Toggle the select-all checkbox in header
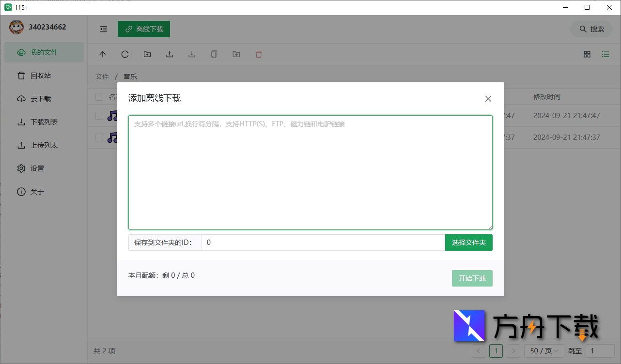The height and width of the screenshot is (364, 621). [99, 97]
